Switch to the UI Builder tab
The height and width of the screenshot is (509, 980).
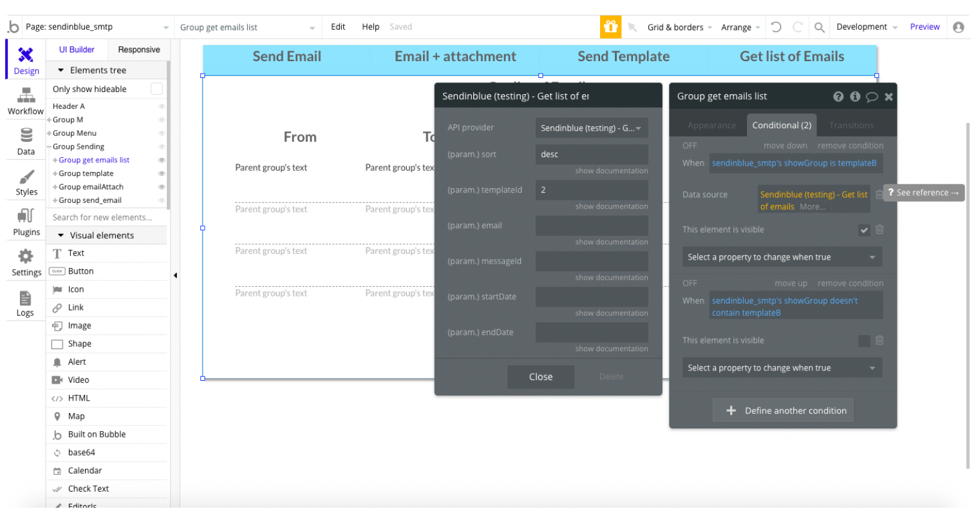77,50
